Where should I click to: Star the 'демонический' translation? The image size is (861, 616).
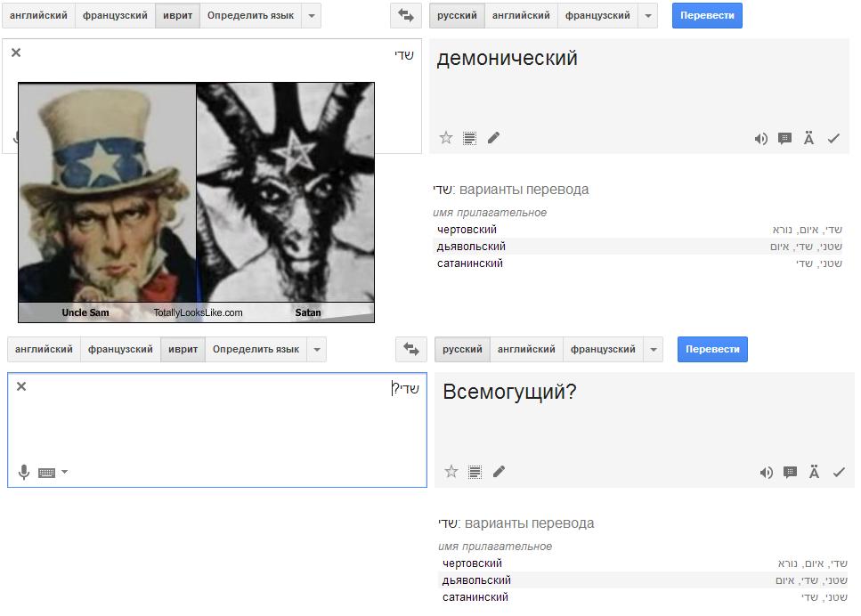click(446, 138)
